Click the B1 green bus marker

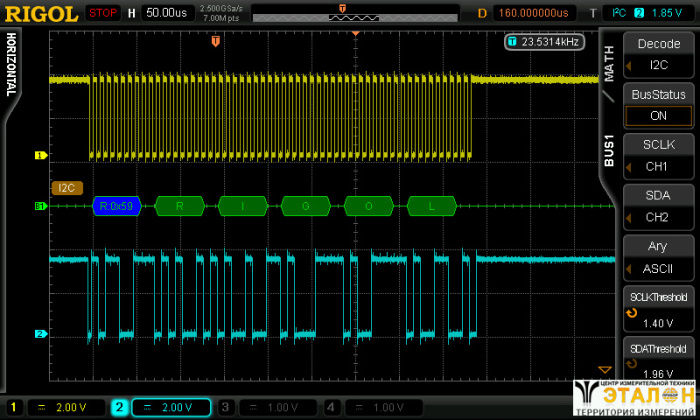pyautogui.click(x=41, y=207)
